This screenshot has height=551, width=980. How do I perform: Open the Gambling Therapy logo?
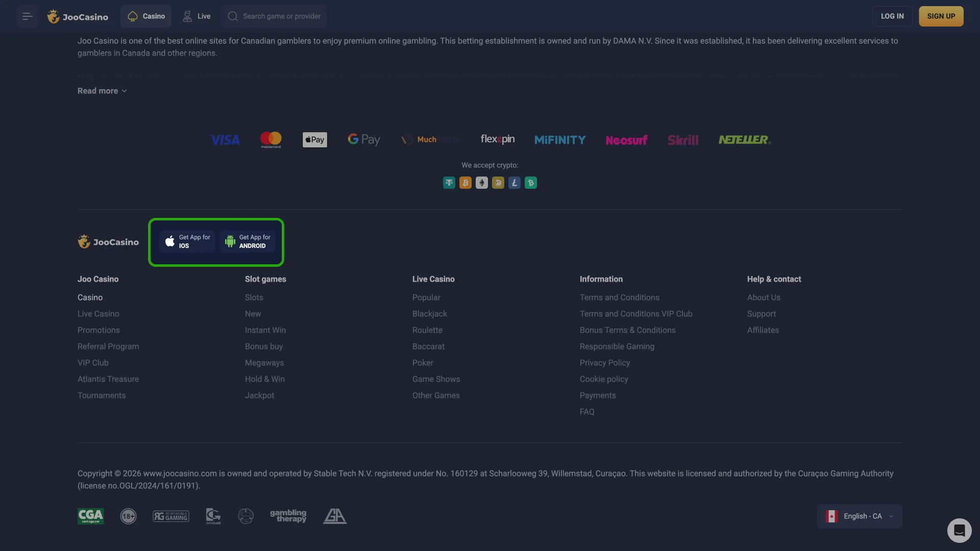point(288,516)
